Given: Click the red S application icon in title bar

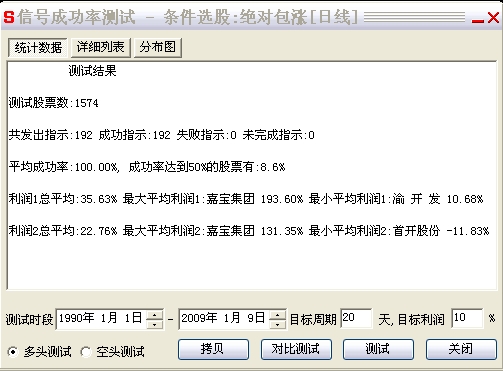Looking at the screenshot, I should click(x=9, y=17).
